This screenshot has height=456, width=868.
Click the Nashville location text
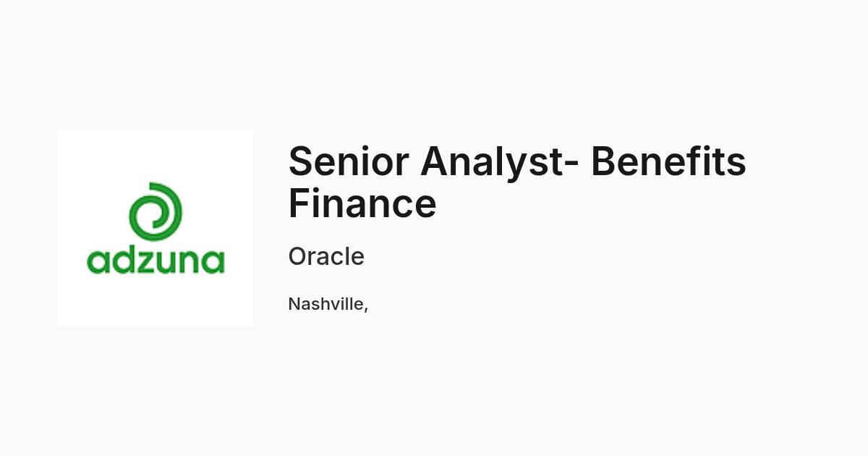[x=328, y=304]
